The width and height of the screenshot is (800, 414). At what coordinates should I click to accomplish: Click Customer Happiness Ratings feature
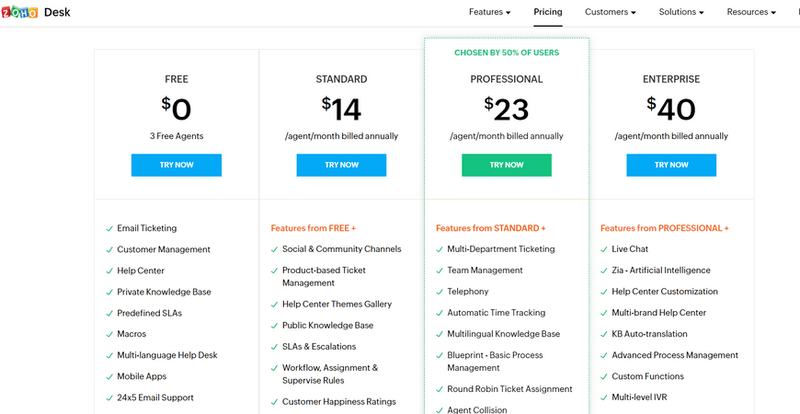click(x=339, y=402)
